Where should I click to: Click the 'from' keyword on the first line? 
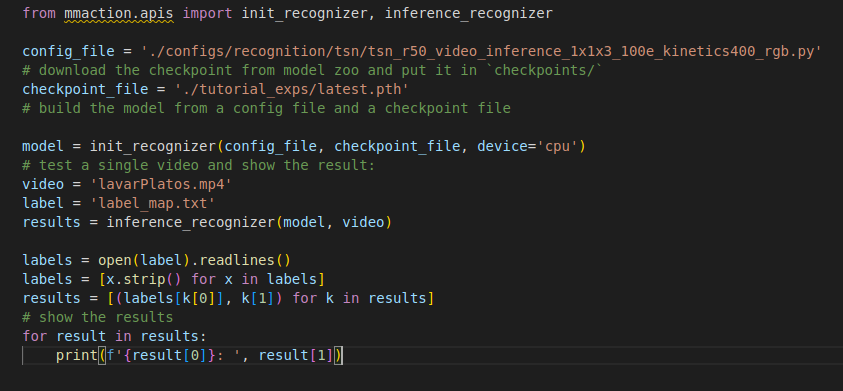point(39,13)
